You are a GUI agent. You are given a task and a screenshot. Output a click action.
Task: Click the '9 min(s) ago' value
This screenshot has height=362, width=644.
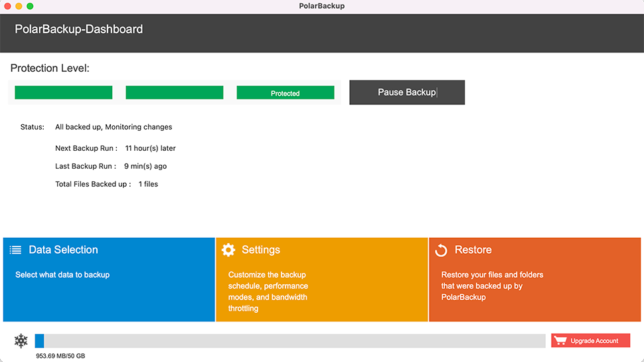tap(145, 167)
